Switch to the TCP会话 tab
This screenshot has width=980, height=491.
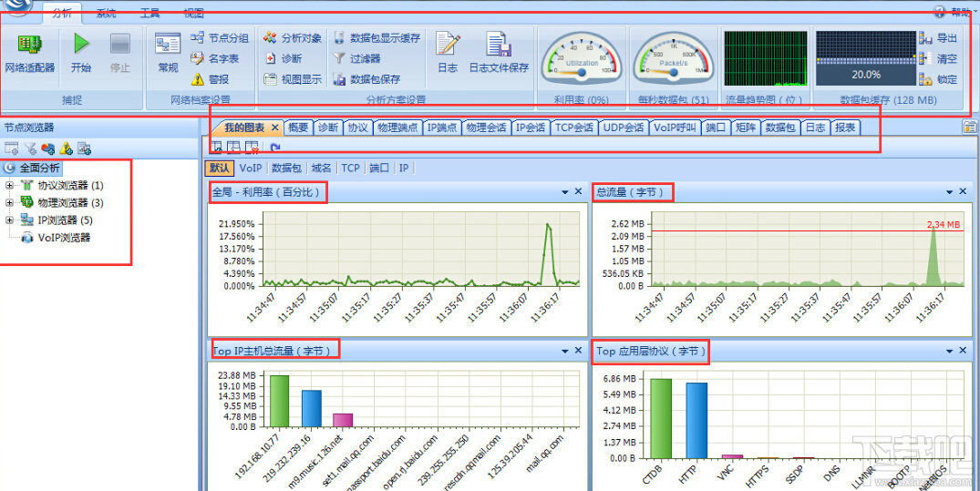(573, 128)
